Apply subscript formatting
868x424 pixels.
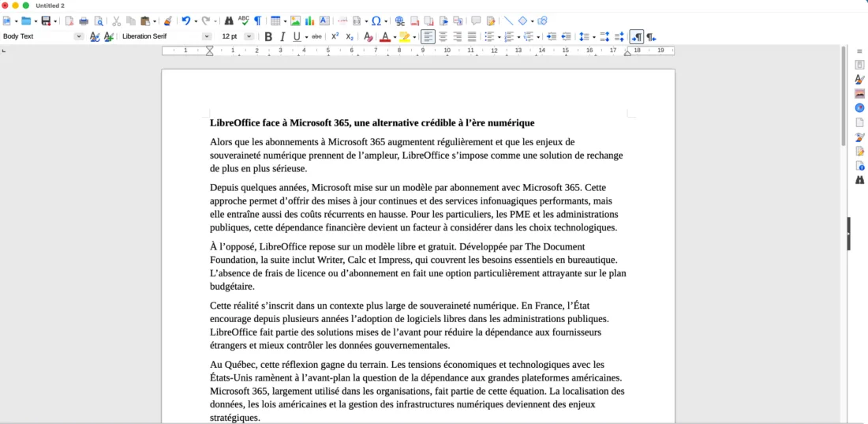tap(350, 36)
